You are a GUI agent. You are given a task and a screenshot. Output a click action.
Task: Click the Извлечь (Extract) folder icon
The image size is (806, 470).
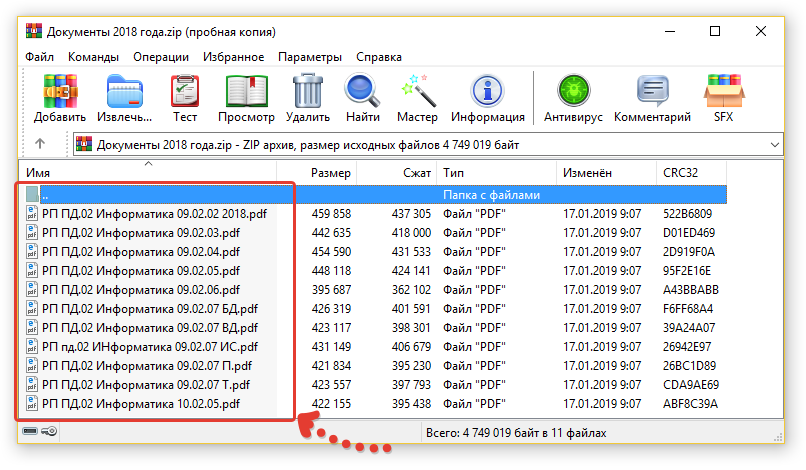(124, 91)
